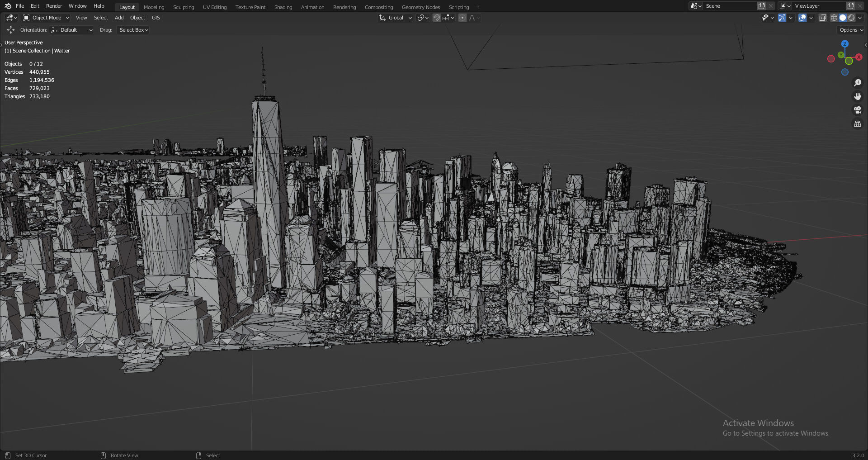Open the object visibility and selectability filter
Image resolution: width=868 pixels, height=460 pixels.
click(x=768, y=18)
